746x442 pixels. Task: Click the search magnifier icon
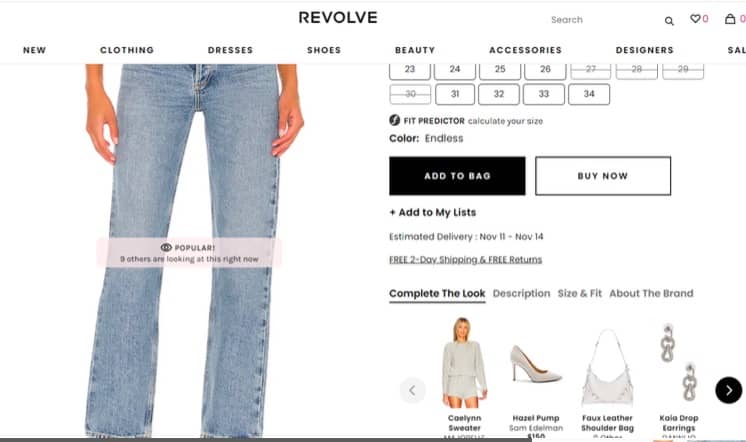pyautogui.click(x=669, y=21)
